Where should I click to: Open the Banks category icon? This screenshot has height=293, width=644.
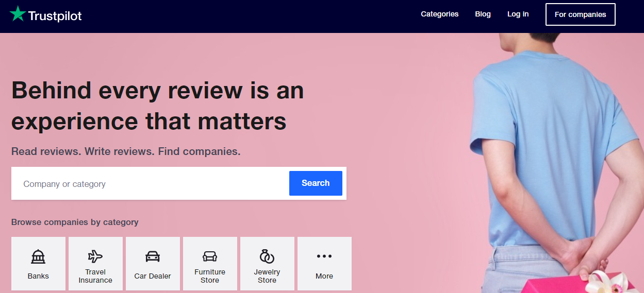coord(38,256)
